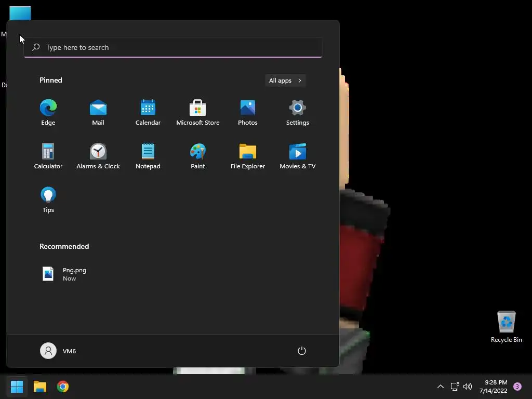Open VM6 user account menu

point(58,351)
